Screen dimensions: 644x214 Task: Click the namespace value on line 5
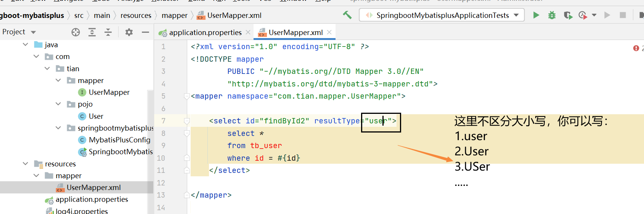(337, 96)
